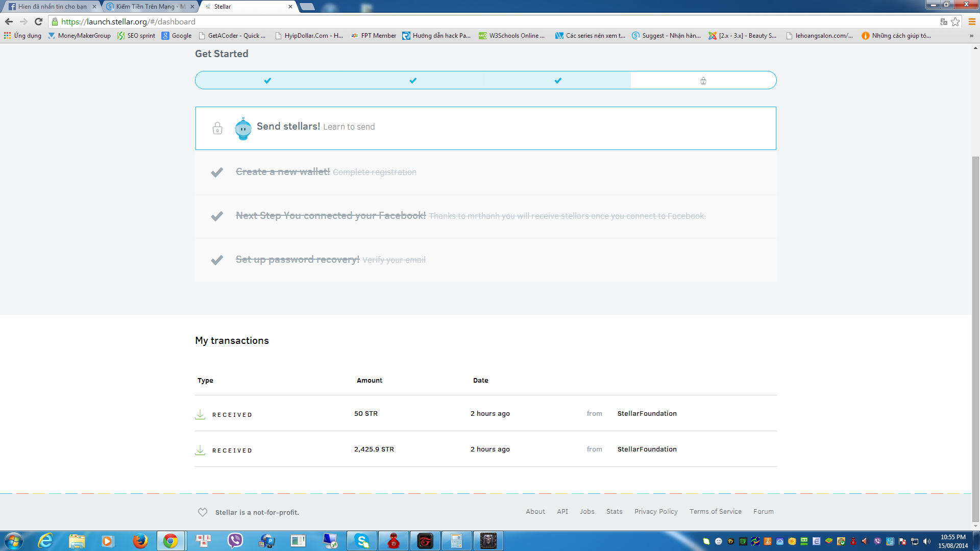
Task: Open Learn to send link
Action: pyautogui.click(x=349, y=127)
